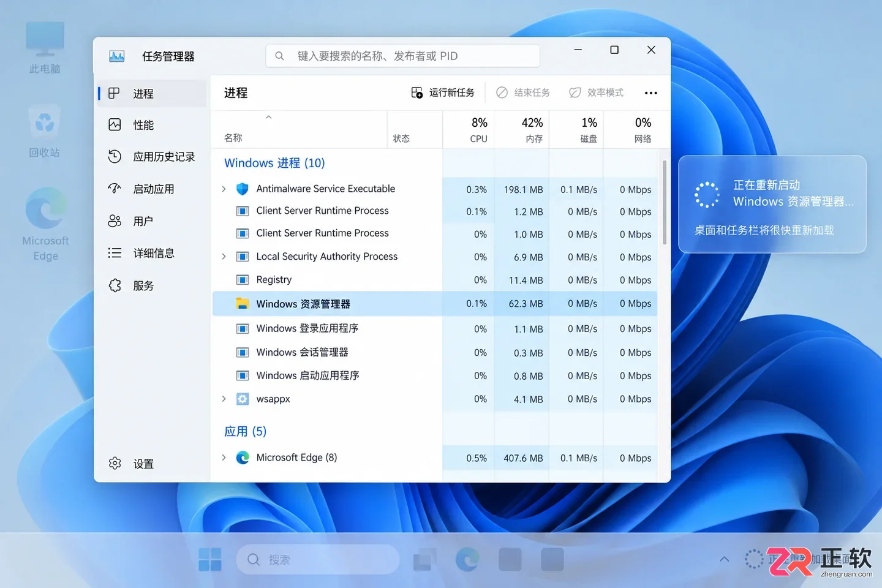The image size is (882, 588).
Task: Click the Windows 资源管理器 folder icon
Action: (x=243, y=304)
